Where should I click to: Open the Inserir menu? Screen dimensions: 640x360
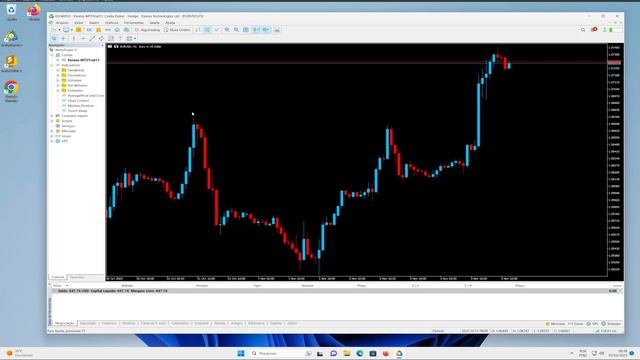94,23
